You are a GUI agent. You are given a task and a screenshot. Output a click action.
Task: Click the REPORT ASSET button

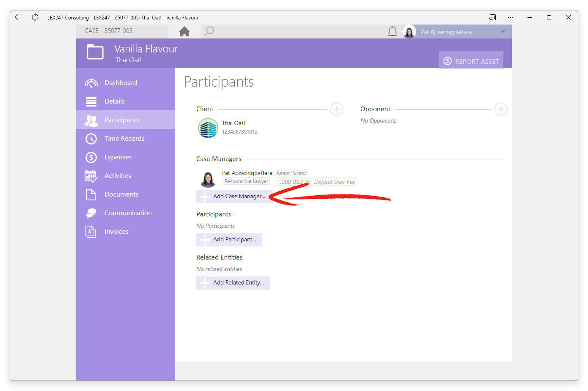(x=471, y=61)
